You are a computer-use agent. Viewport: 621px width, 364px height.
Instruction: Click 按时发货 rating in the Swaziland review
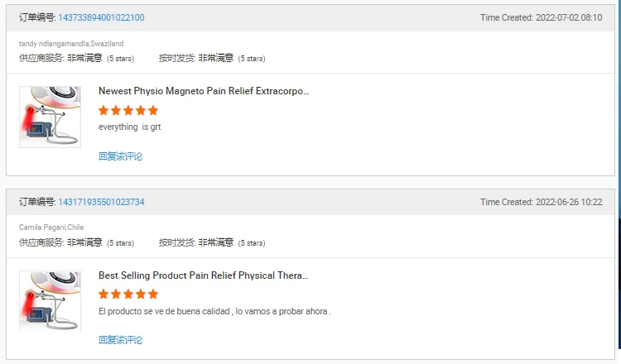click(x=212, y=58)
